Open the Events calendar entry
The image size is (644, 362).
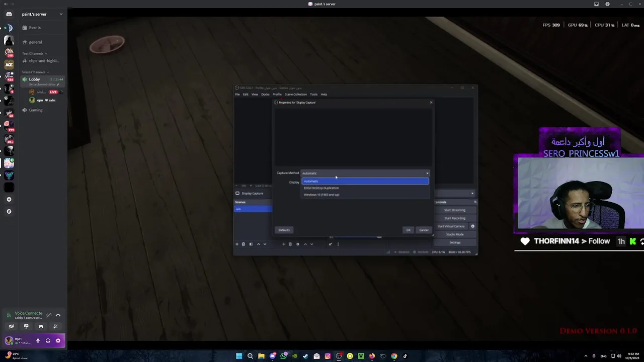click(43, 28)
